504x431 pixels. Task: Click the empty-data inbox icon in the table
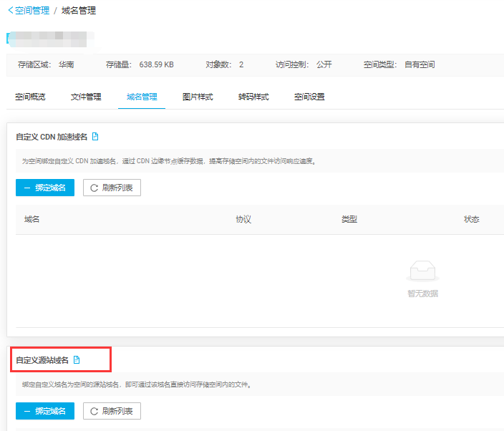pos(422,272)
